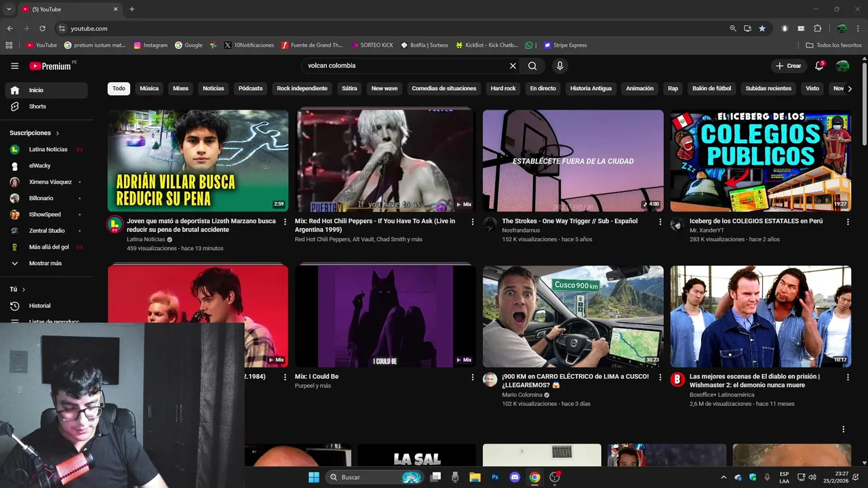
Task: Open more options for Wishmaster video
Action: pyautogui.click(x=848, y=378)
